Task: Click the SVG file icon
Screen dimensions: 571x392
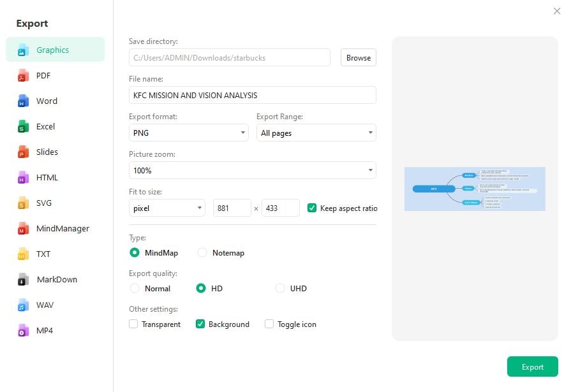Action: (x=22, y=203)
